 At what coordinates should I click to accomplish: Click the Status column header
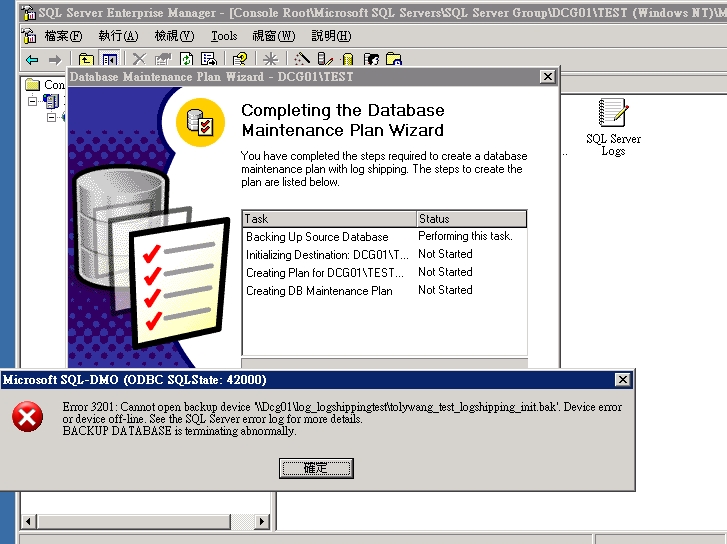471,218
